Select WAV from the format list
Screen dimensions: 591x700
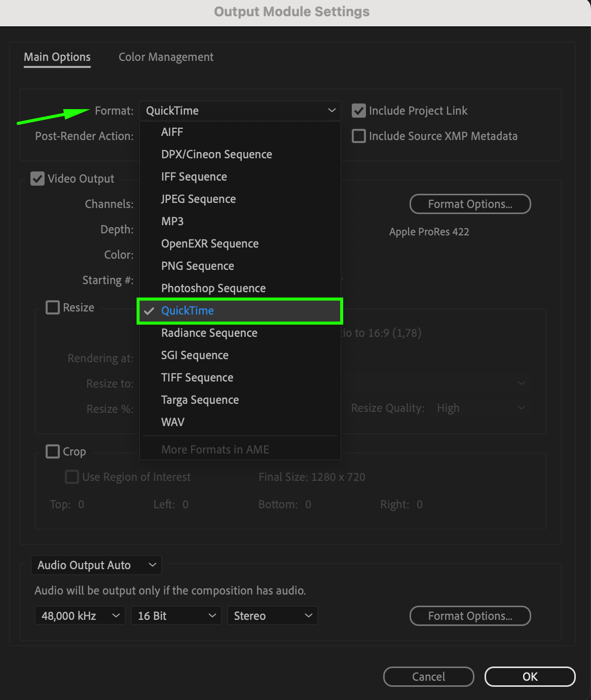coord(173,422)
